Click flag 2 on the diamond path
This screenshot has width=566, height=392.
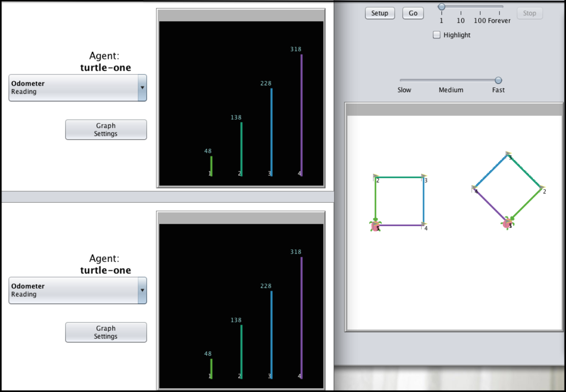(542, 188)
